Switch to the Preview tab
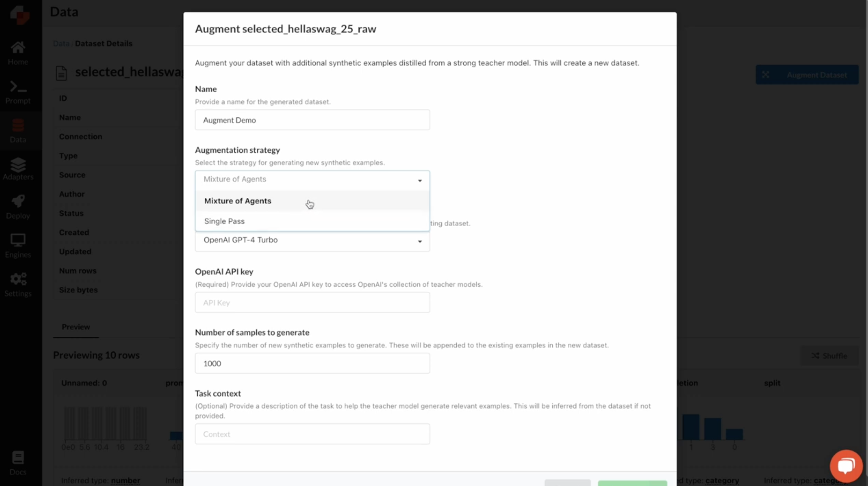This screenshot has height=486, width=868. pos(75,327)
